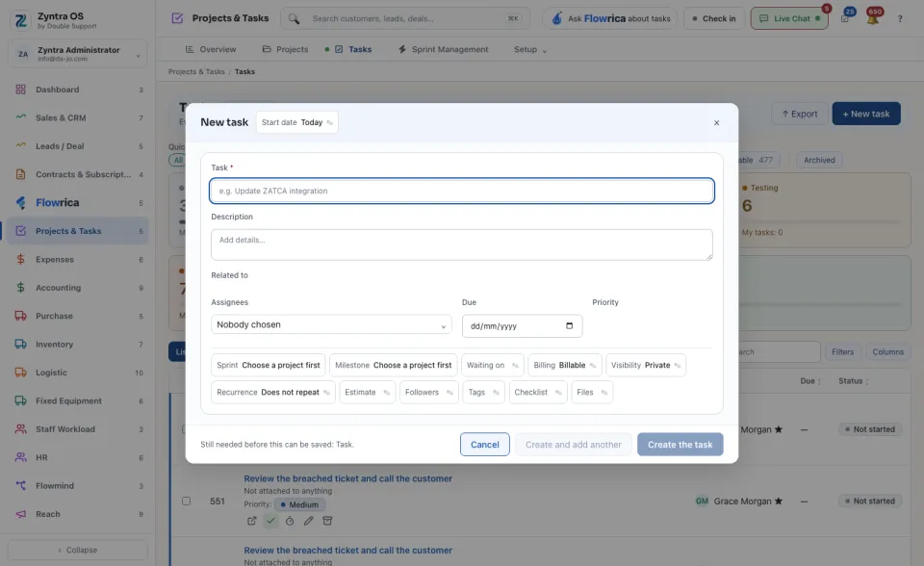
Task: Click the Export button
Action: [x=800, y=114]
